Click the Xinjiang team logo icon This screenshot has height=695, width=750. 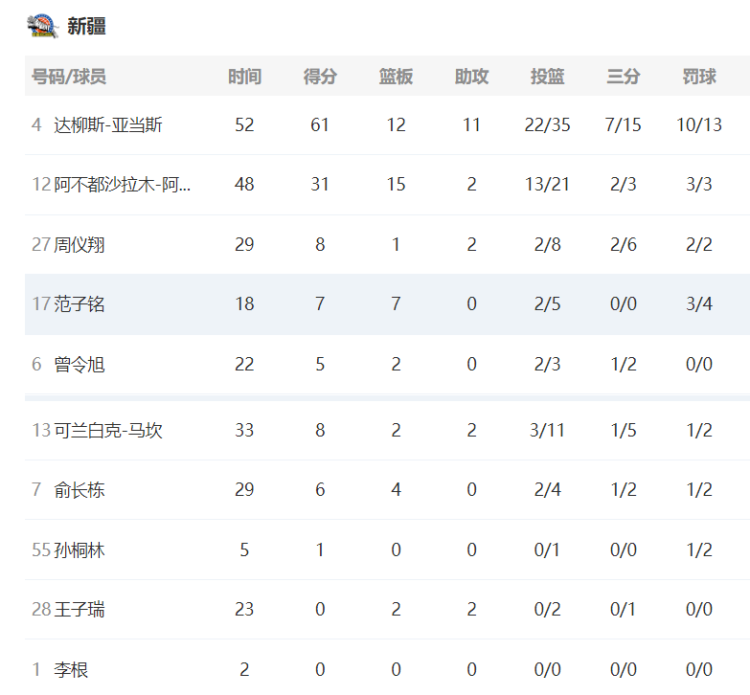tap(43, 26)
